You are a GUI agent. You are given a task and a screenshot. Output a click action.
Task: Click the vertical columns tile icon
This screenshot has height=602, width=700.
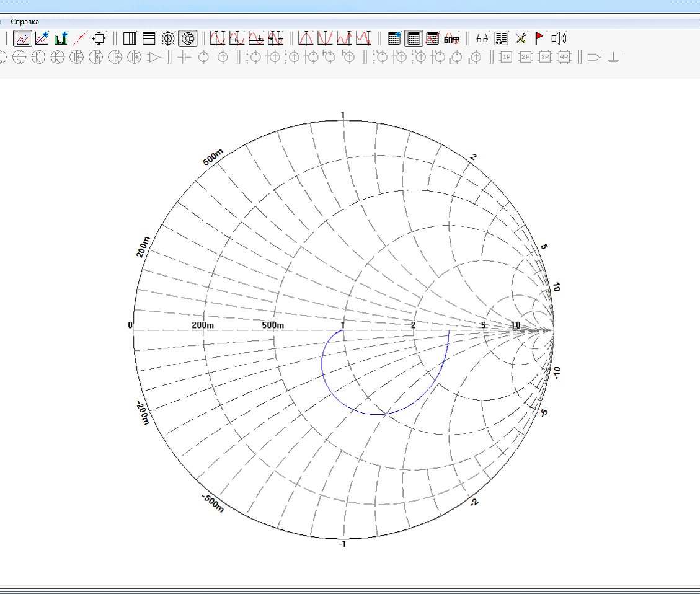(x=130, y=38)
